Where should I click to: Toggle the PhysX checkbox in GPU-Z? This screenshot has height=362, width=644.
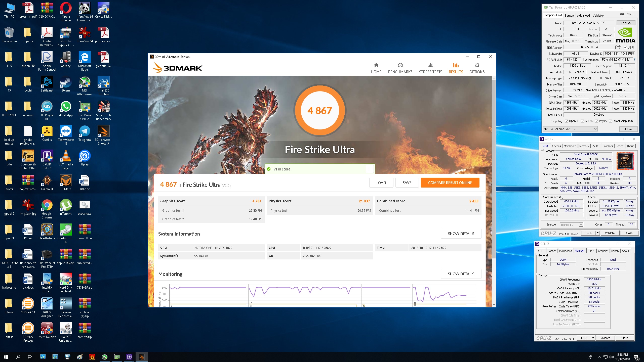[x=596, y=121]
